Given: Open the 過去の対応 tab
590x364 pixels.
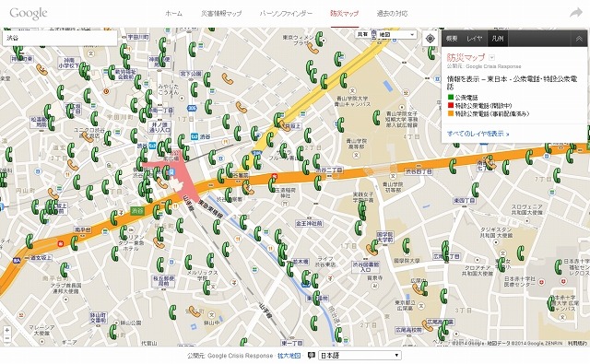Looking at the screenshot, I should [392, 14].
